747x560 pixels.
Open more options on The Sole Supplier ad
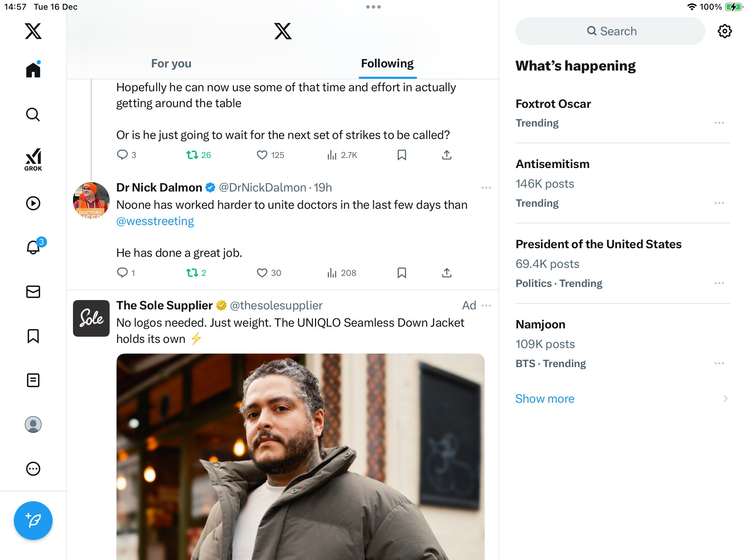click(x=486, y=306)
